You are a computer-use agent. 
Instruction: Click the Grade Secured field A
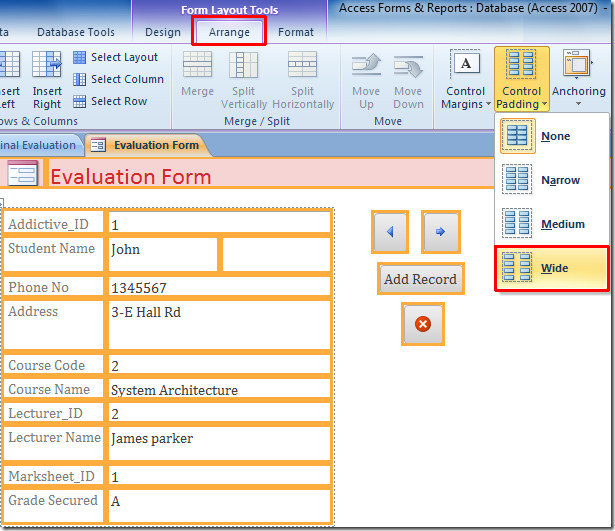pos(219,506)
